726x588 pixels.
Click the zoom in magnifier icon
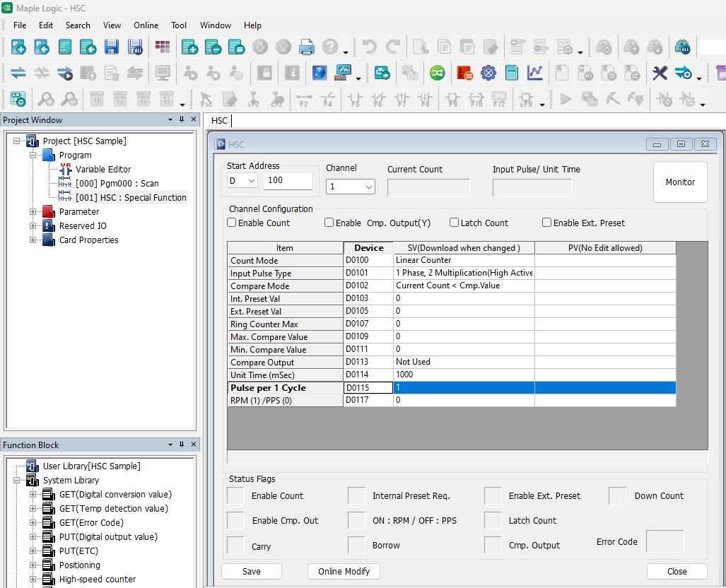[x=46, y=100]
